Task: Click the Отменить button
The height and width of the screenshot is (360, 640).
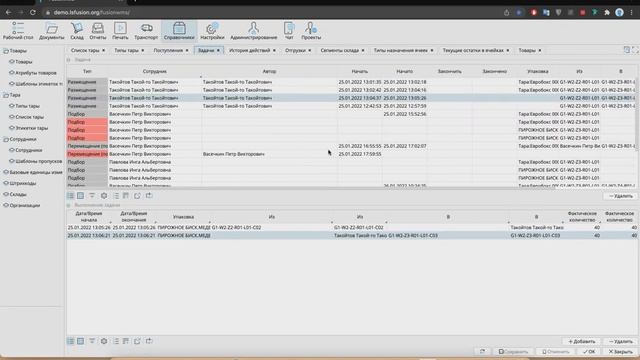Action: coord(555,351)
